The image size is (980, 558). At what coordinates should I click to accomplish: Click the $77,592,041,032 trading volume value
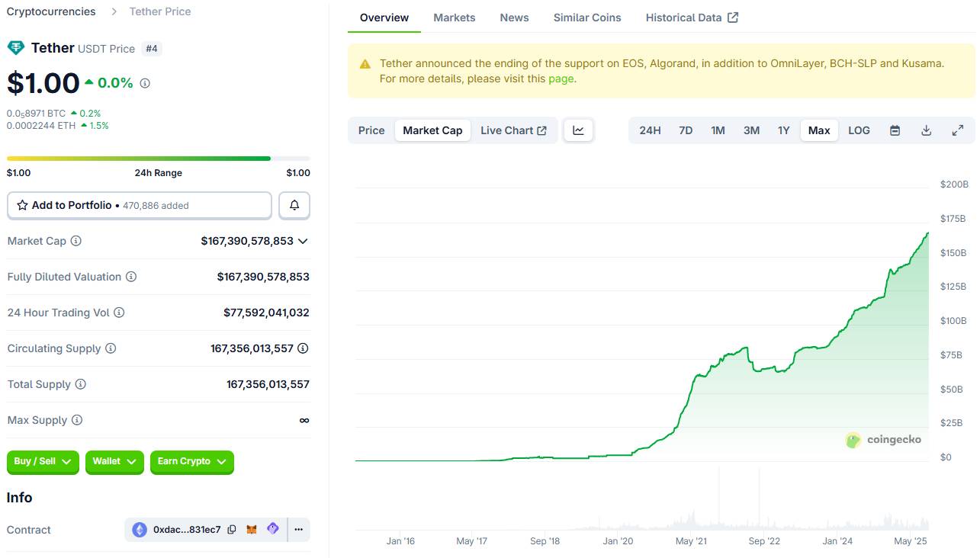(266, 313)
